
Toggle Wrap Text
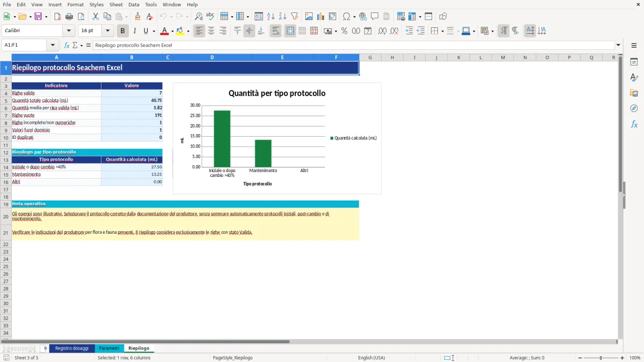tap(275, 31)
